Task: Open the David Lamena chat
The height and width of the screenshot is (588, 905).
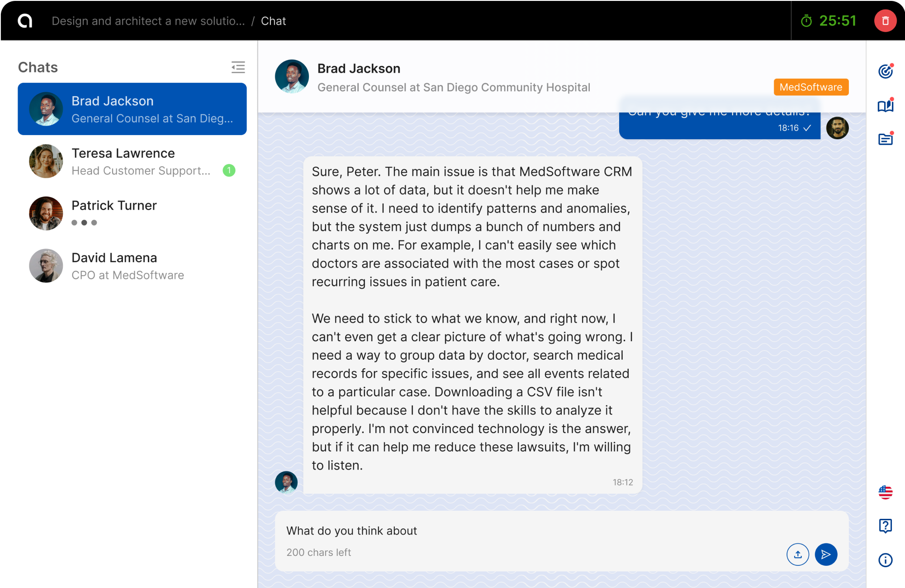Action: (132, 266)
